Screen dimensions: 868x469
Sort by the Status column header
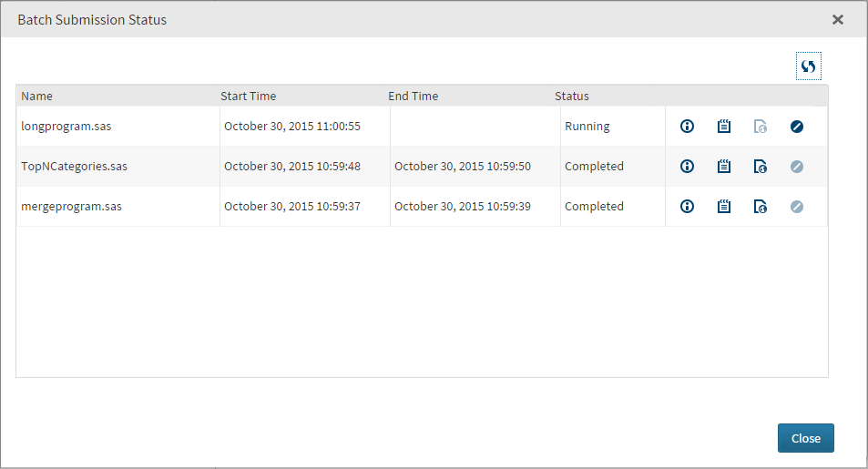572,96
